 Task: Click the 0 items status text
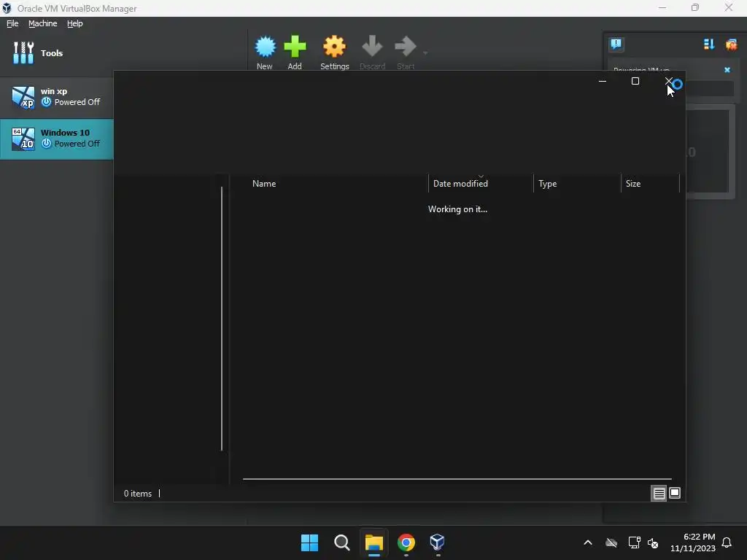coord(138,494)
